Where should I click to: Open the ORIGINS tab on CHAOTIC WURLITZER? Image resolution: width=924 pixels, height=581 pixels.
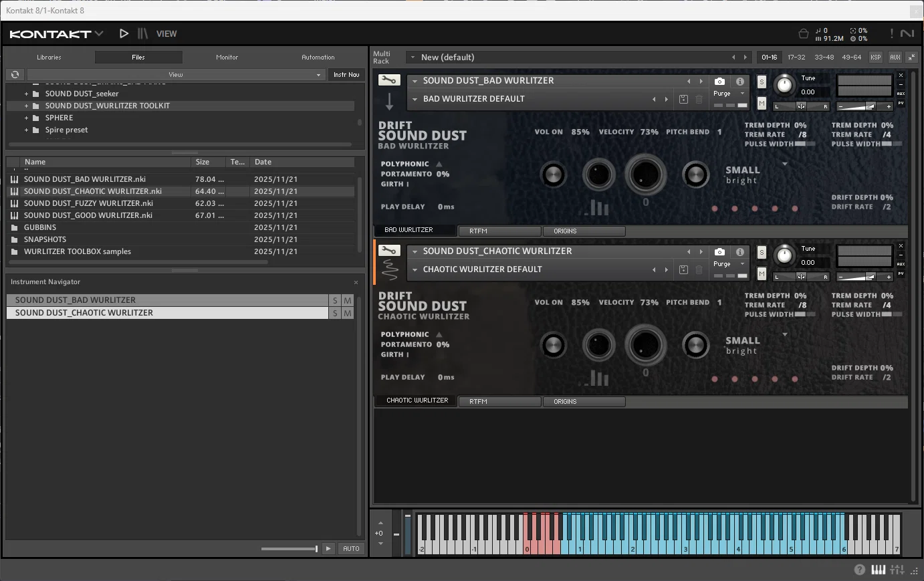coord(584,402)
